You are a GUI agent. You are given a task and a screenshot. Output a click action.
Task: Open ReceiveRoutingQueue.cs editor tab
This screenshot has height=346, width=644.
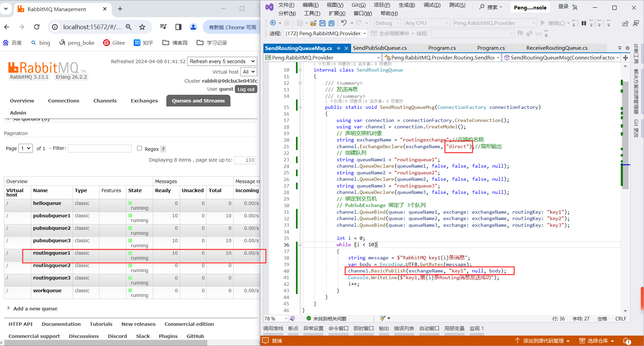(557, 48)
